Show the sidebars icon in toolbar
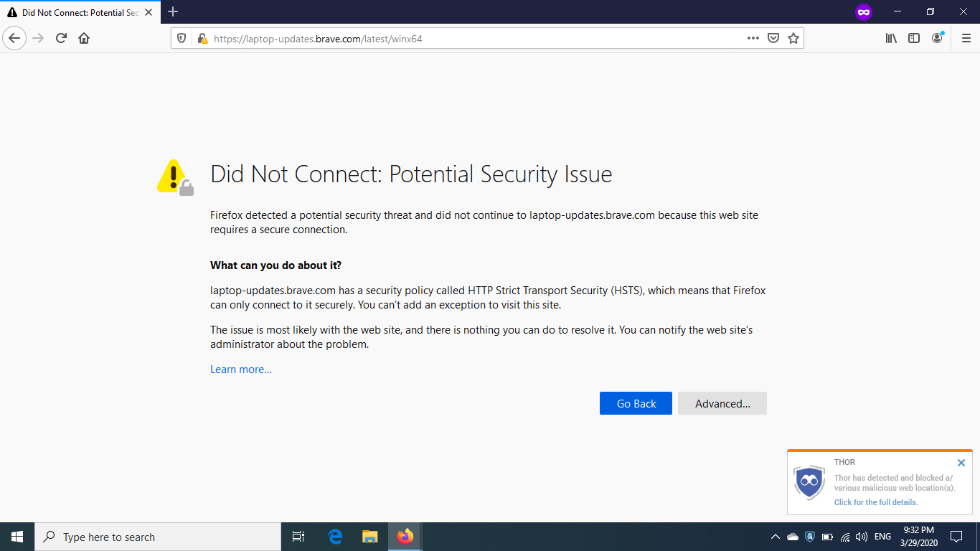The height and width of the screenshot is (551, 980). (x=914, y=39)
